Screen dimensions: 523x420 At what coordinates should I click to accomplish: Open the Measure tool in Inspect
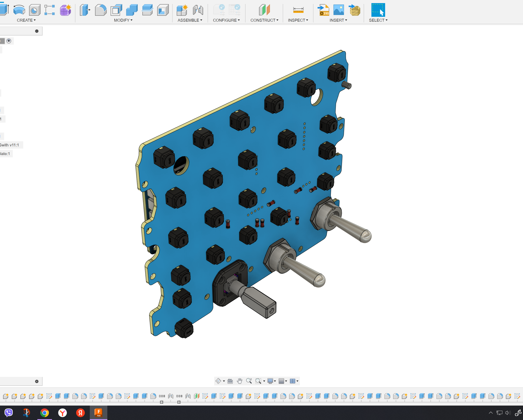298,10
